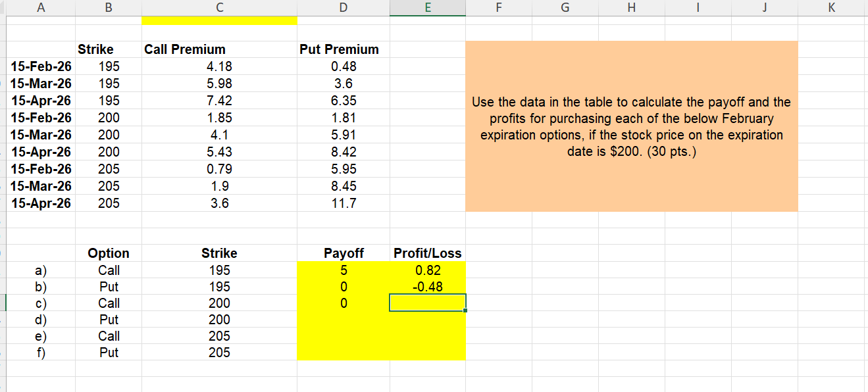Screen dimensions: 868x392
Task: Select put premium cell 0.48 in top table
Action: tap(344, 66)
